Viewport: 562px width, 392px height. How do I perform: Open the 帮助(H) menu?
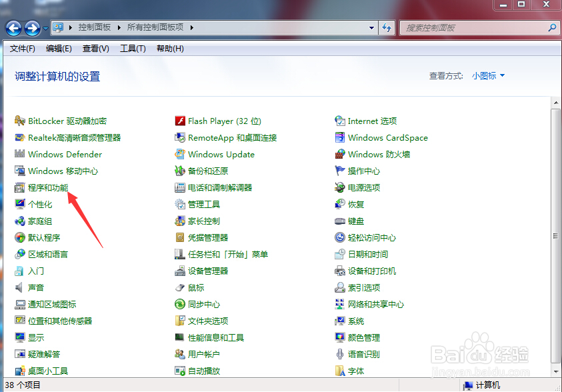[x=170, y=49]
